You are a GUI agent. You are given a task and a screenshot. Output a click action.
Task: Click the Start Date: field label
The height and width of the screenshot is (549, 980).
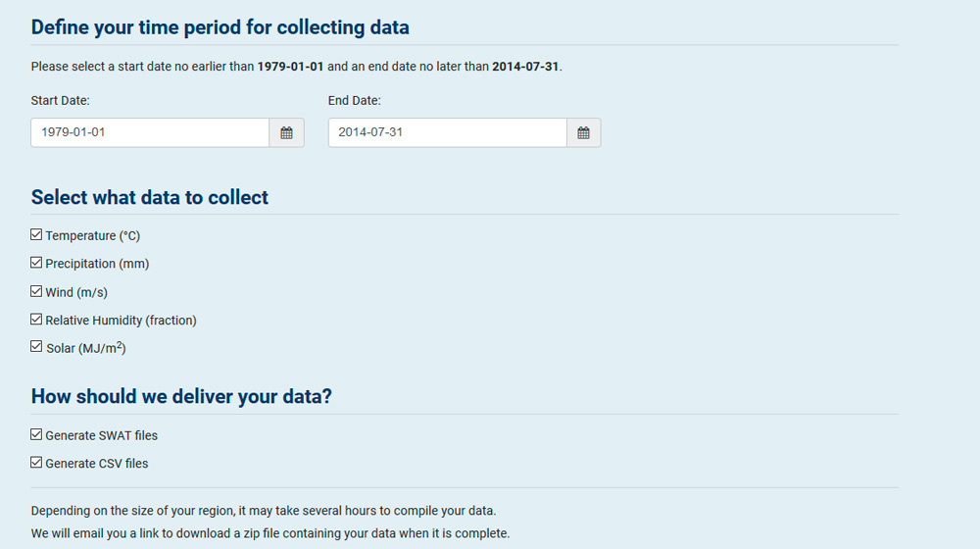coord(60,101)
